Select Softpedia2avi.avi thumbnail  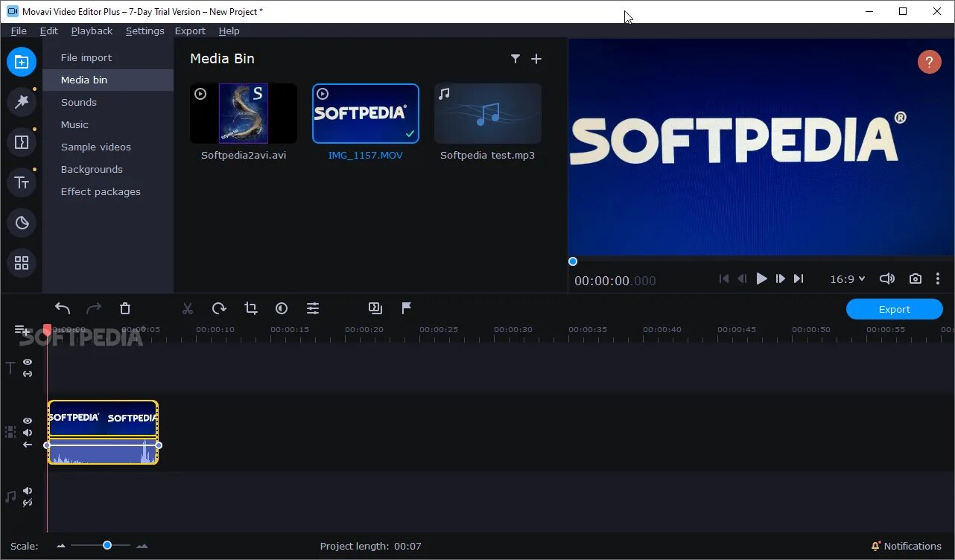[244, 113]
